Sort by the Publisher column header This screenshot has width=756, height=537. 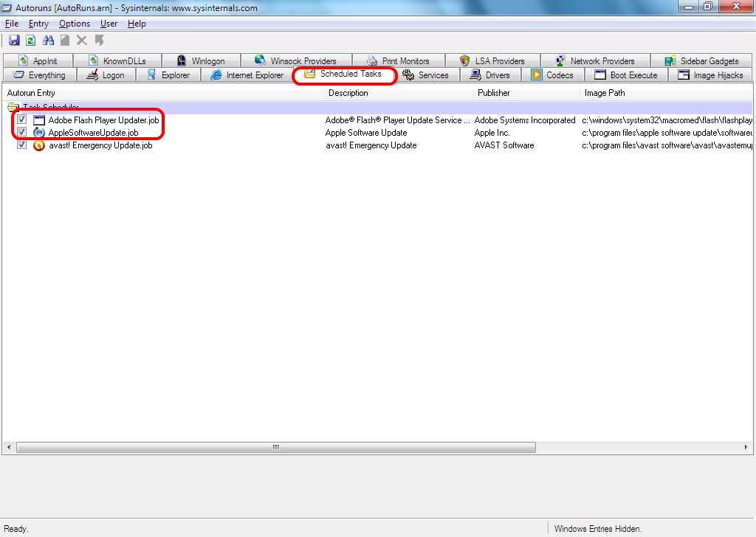point(526,93)
